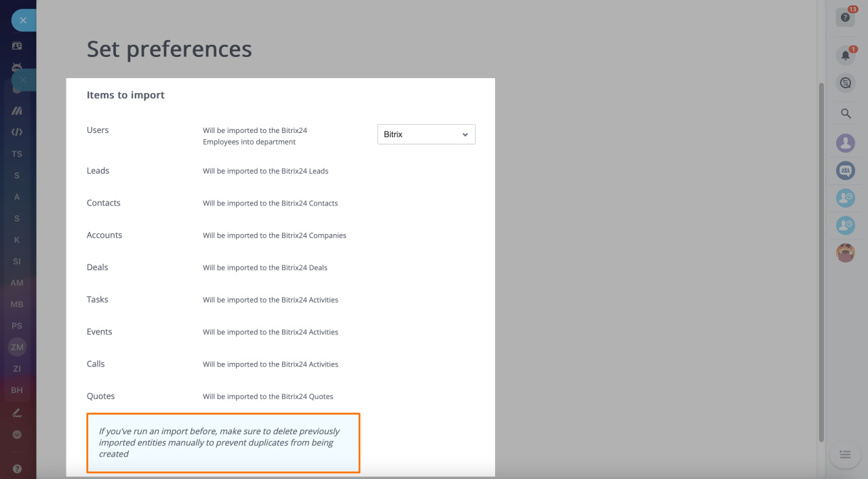The width and height of the screenshot is (868, 479).
Task: Close the slider with top X button
Action: [x=23, y=20]
